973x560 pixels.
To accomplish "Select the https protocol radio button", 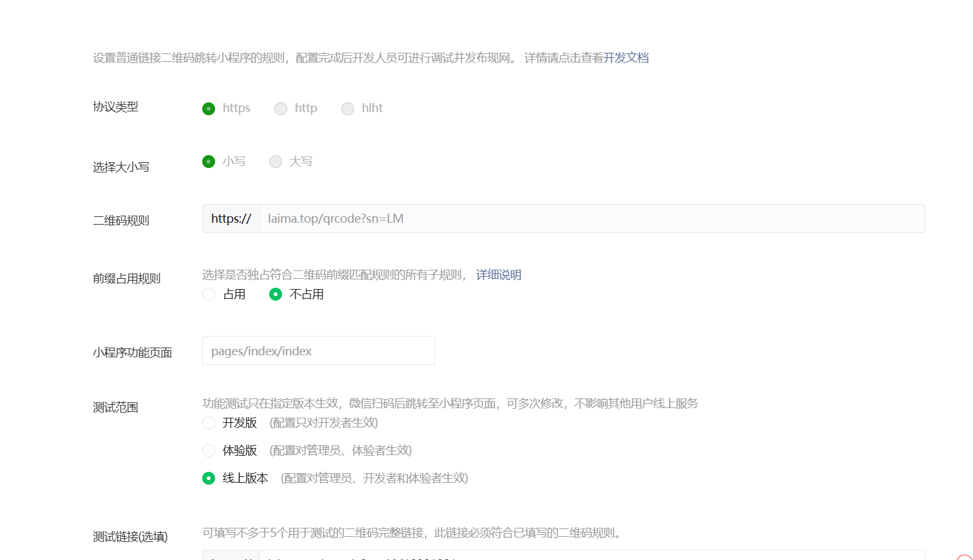I will (x=209, y=109).
